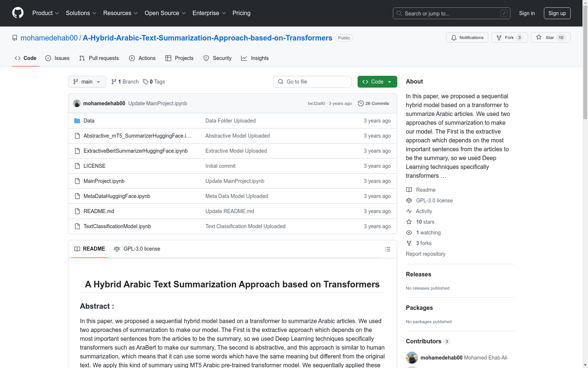
Task: Click the book icon next to Readme
Action: click(x=409, y=190)
